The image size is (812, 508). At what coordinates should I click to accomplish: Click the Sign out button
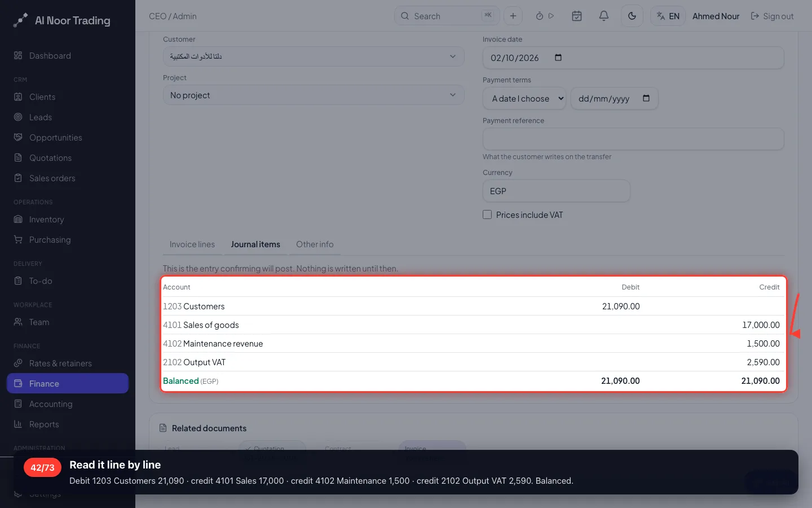(772, 16)
